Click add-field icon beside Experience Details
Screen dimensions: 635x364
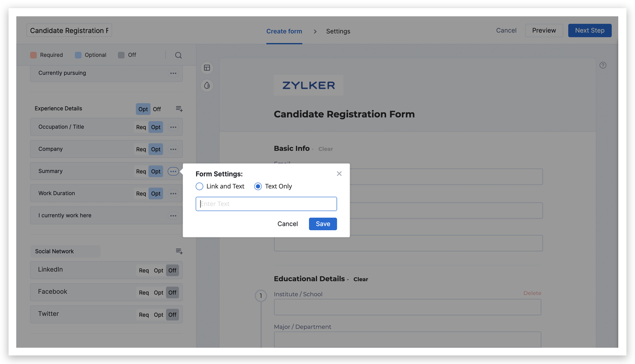[179, 109]
